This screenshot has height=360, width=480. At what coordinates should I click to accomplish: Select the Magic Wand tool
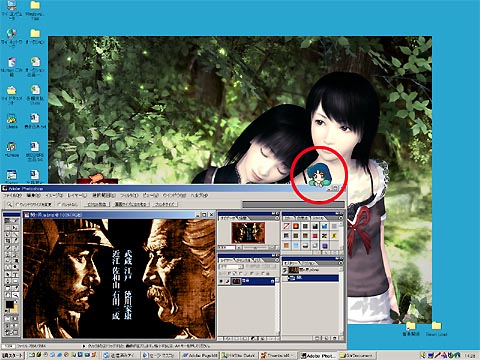[x=15, y=234]
